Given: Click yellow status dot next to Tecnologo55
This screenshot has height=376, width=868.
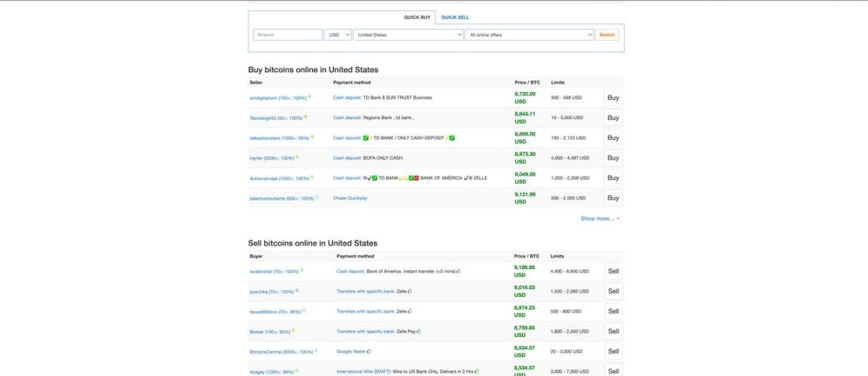Looking at the screenshot, I should pyautogui.click(x=305, y=117).
